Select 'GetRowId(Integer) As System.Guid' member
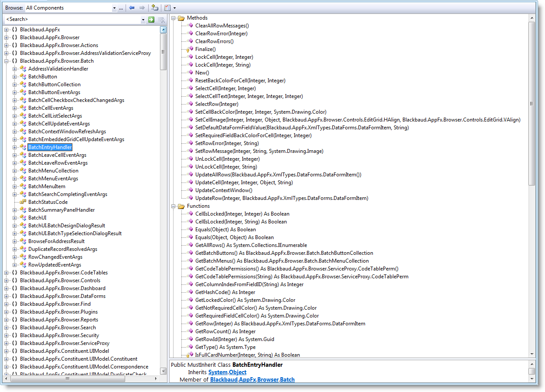 tap(235, 339)
